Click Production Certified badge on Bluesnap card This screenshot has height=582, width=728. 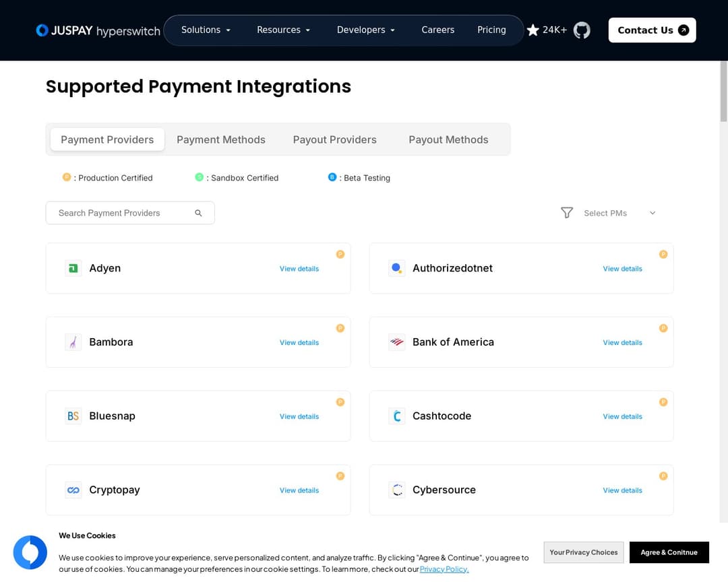click(340, 402)
